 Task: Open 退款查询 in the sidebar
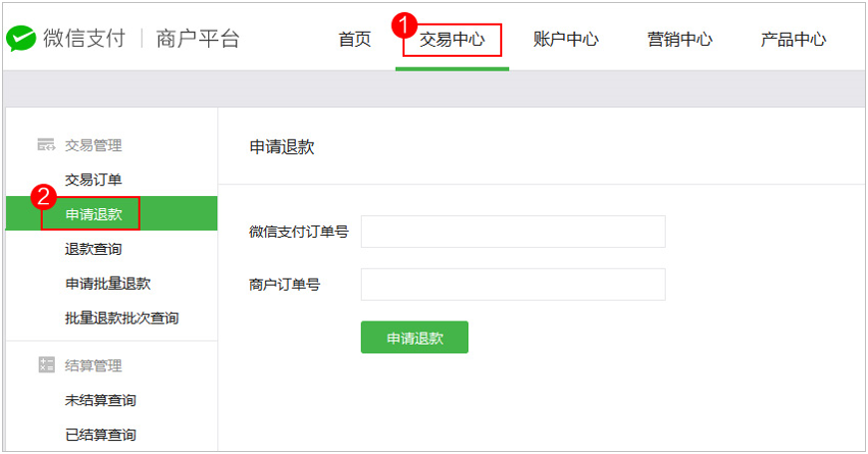coord(94,249)
